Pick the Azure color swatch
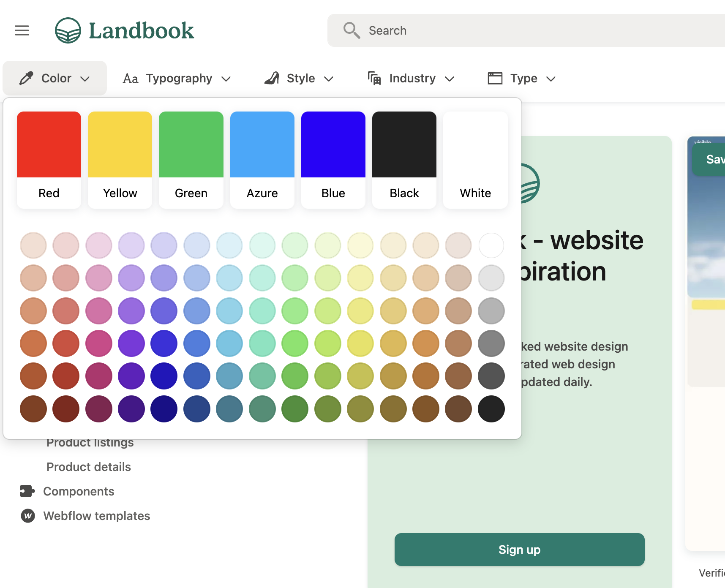The image size is (725, 588). pyautogui.click(x=262, y=160)
